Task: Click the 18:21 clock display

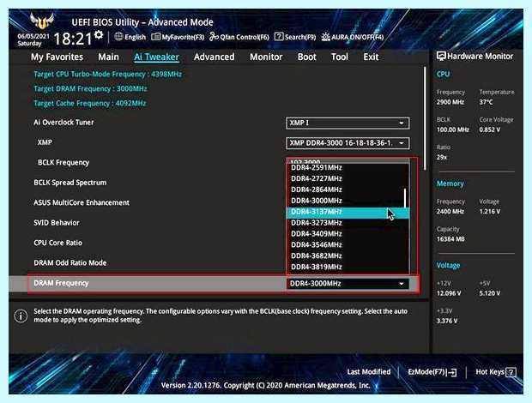Action: click(73, 39)
